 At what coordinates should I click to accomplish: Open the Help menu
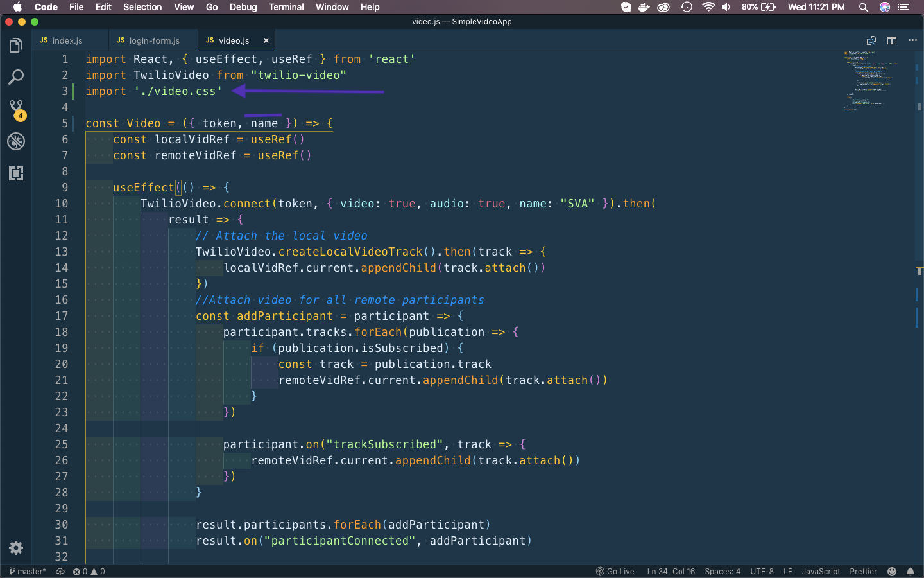(x=370, y=7)
